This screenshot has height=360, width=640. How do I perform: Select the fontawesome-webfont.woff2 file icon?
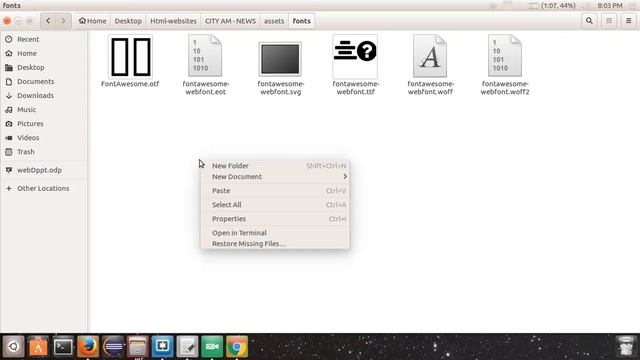[505, 56]
